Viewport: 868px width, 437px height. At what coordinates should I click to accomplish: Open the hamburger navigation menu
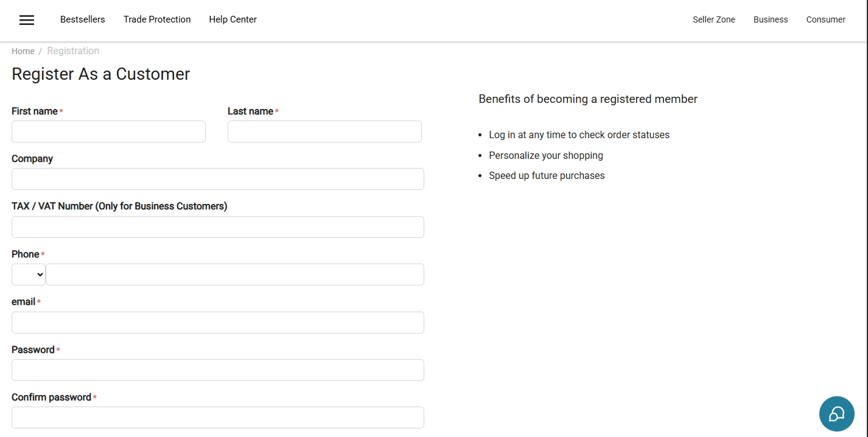(x=26, y=19)
